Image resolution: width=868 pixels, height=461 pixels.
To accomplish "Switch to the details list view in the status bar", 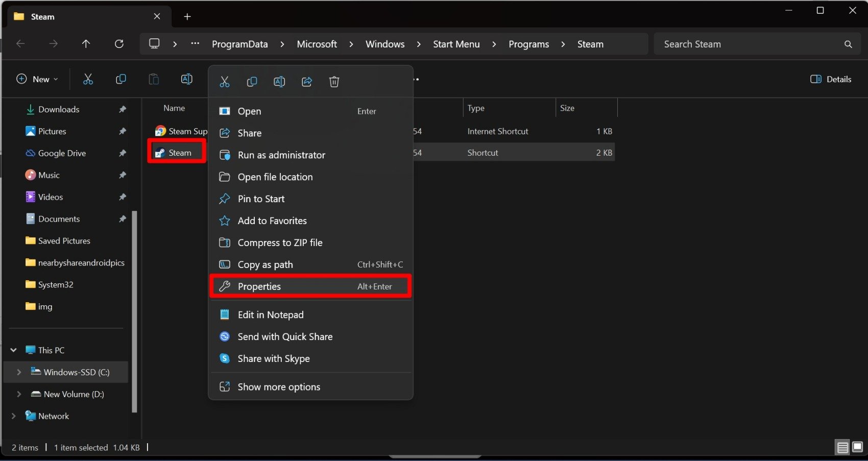I will 842,447.
